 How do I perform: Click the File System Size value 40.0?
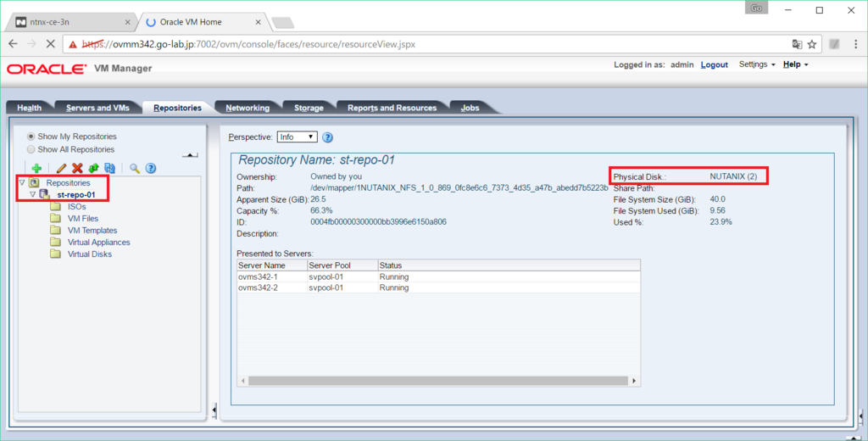[x=717, y=199]
